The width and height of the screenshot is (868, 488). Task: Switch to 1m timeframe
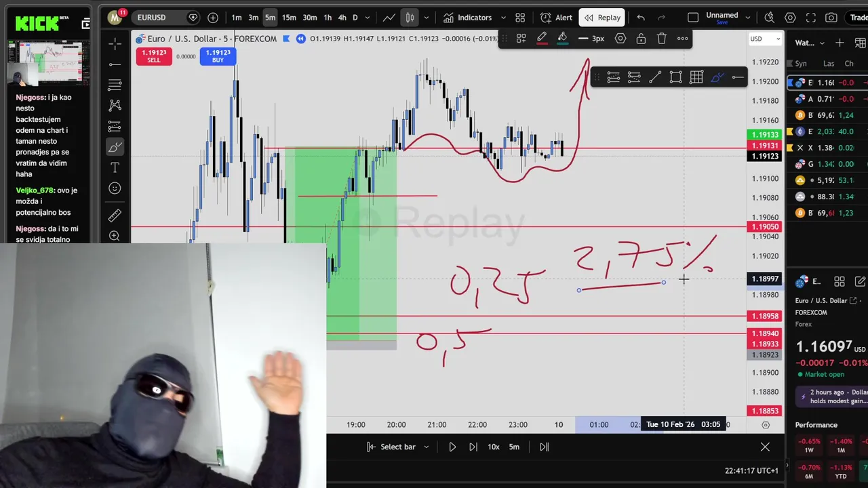(x=236, y=18)
